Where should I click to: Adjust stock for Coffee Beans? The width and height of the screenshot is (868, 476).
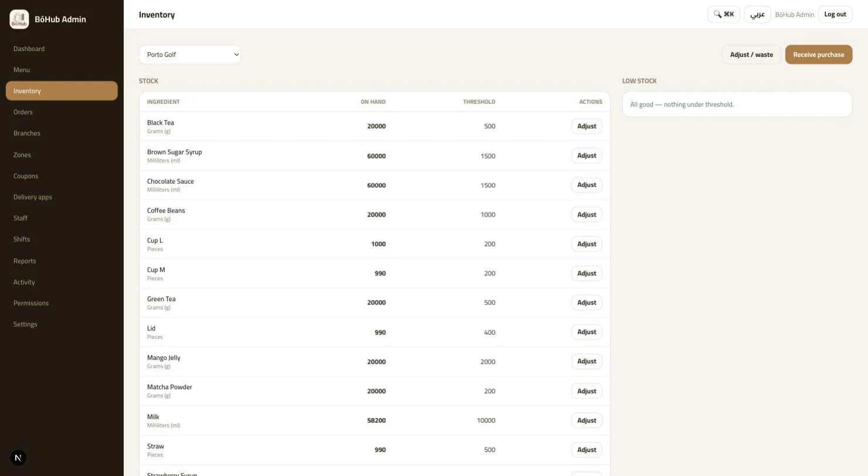tap(586, 215)
